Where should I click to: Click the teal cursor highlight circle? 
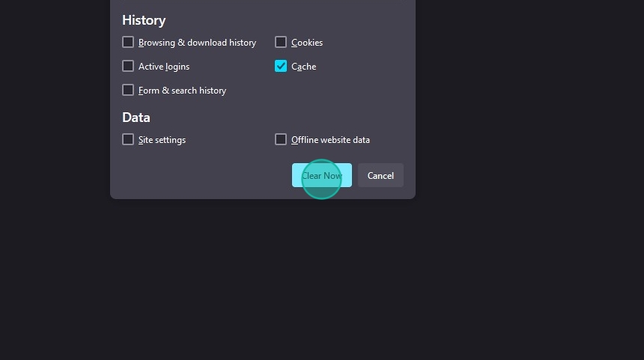[x=321, y=179]
